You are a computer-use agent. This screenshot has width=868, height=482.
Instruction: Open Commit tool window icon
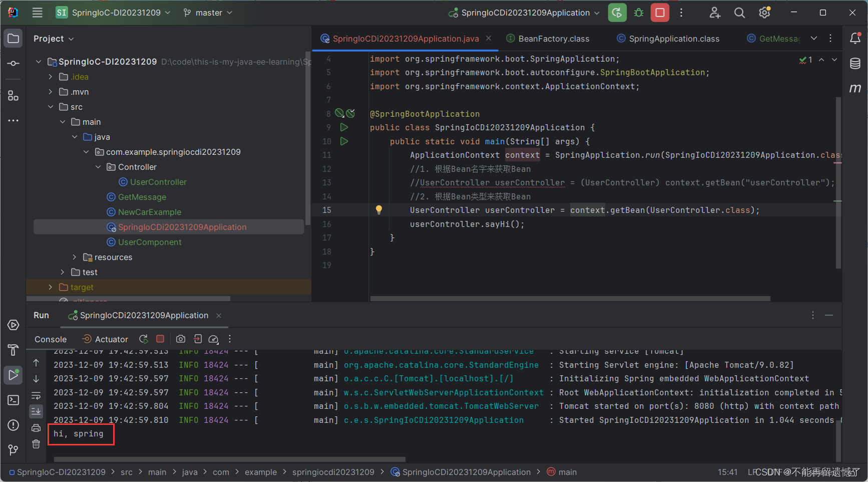[13, 64]
